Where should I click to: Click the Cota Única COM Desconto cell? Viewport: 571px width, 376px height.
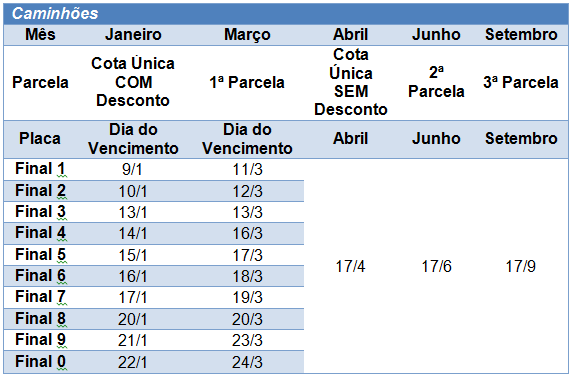133,82
